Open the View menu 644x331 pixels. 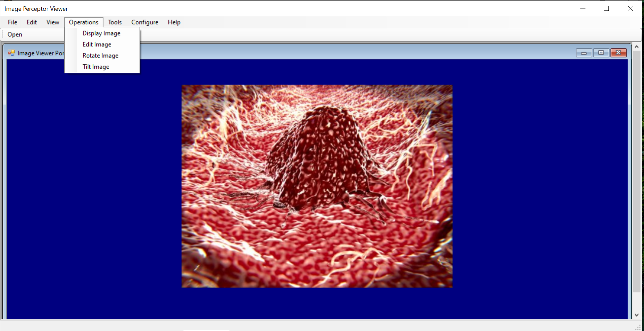(x=53, y=22)
